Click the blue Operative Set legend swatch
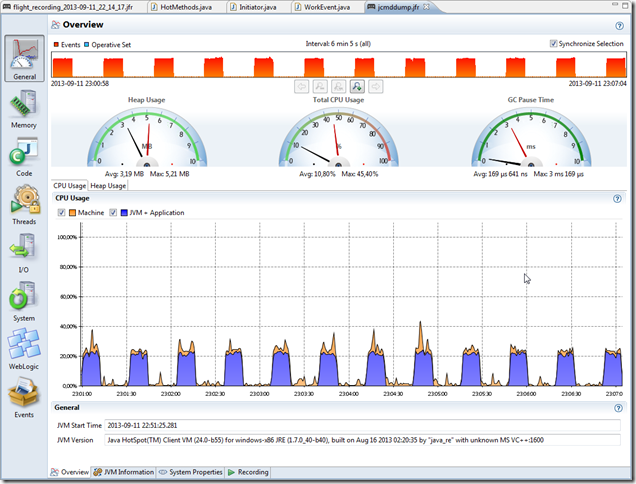Screen dimensions: 636x484 point(86,44)
